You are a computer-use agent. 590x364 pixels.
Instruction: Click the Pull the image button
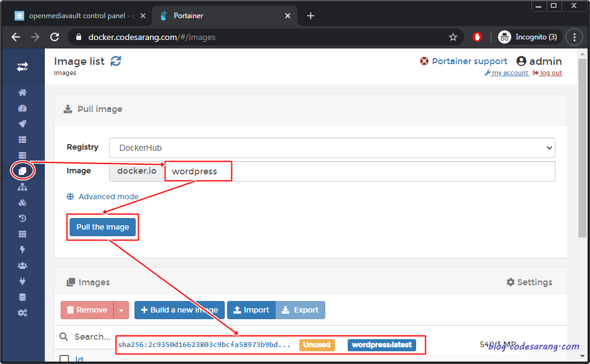pos(103,227)
